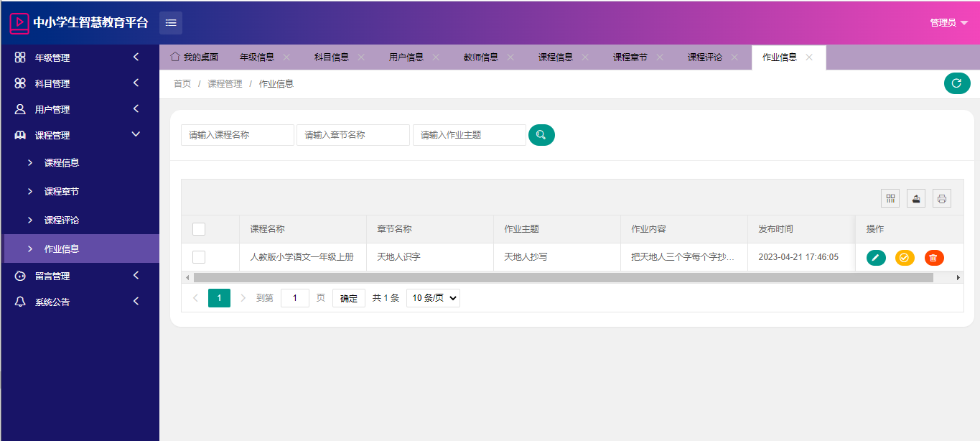The image size is (980, 441).
Task: Open 课程章节 in the sidebar
Action: coord(80,191)
